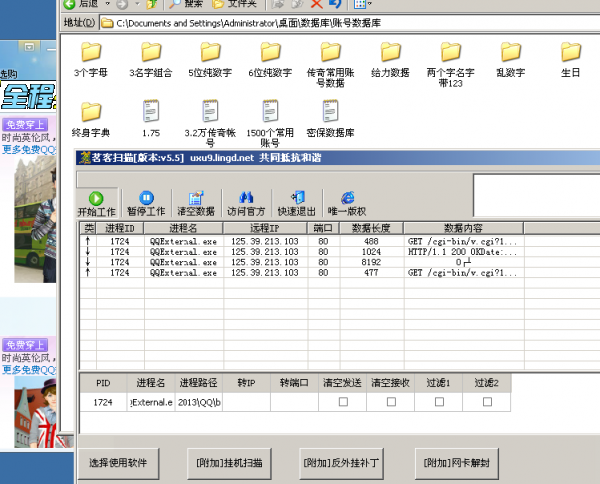600x484 pixels.
Task: Click the 转IP cell for PID 1724
Action: tap(246, 402)
